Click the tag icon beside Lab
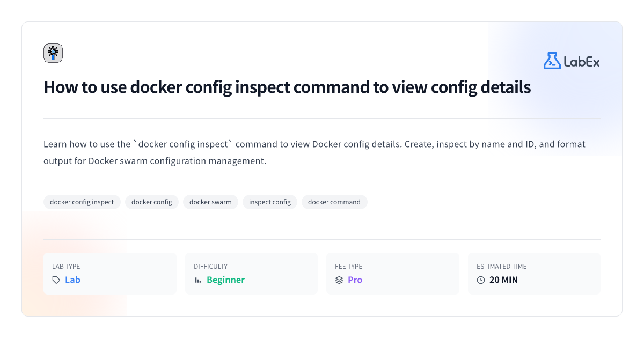 (56, 280)
